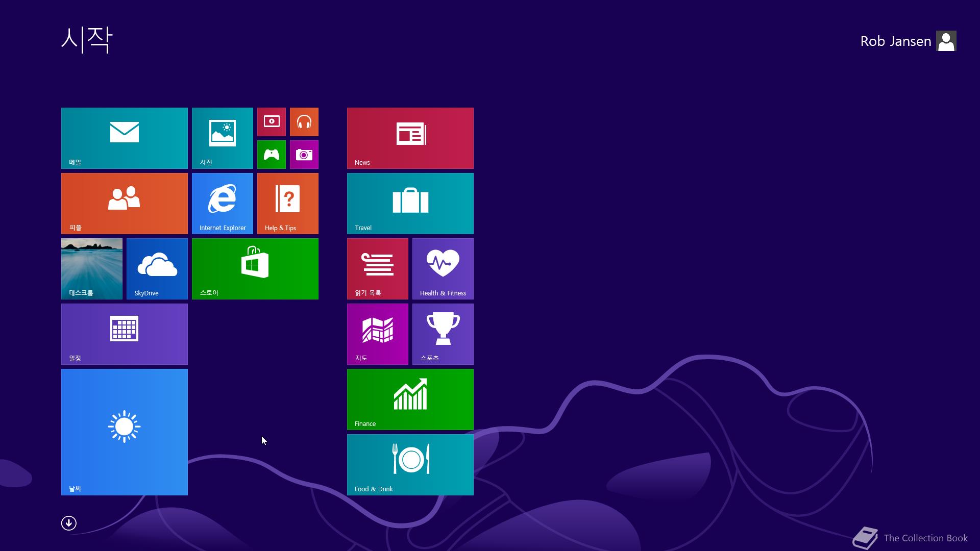Open the News tile
980x551 pixels.
[x=410, y=138]
